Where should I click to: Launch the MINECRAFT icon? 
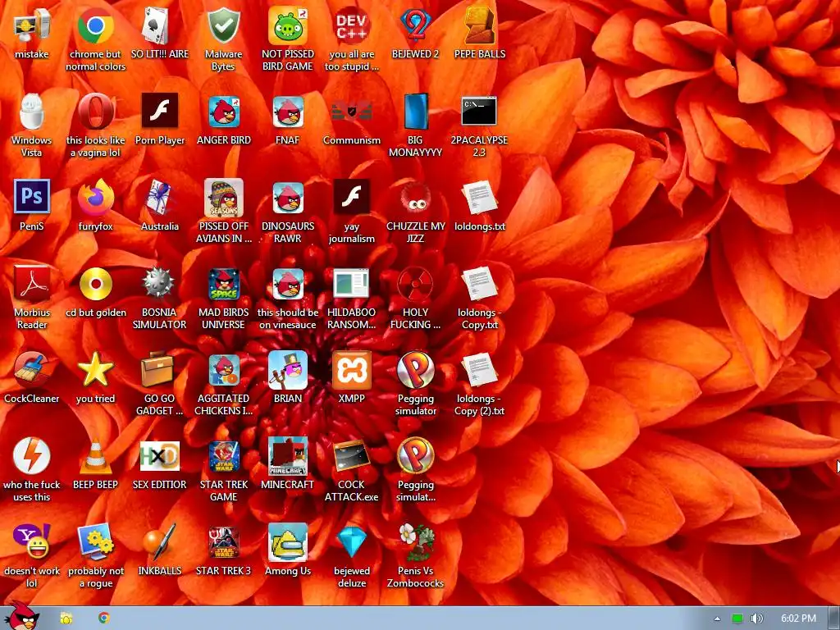288,456
